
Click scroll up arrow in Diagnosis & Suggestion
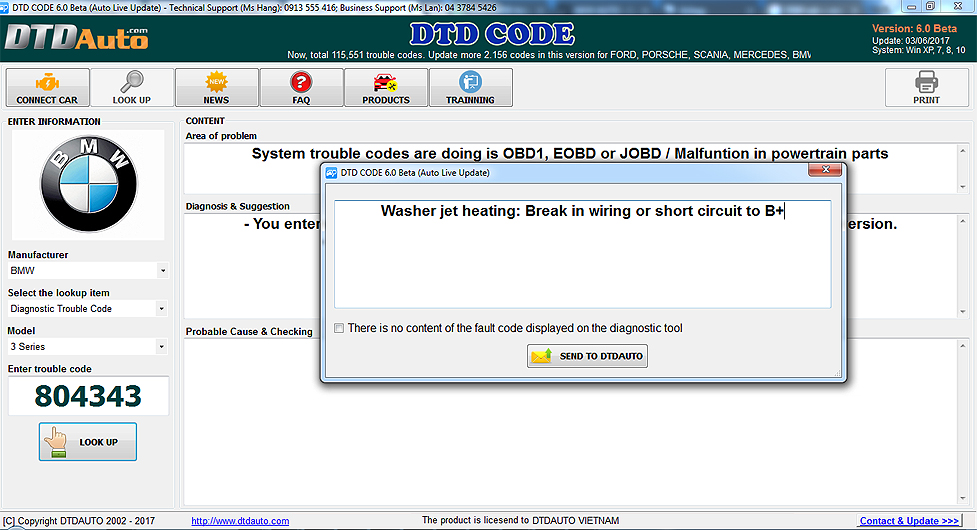(963, 221)
